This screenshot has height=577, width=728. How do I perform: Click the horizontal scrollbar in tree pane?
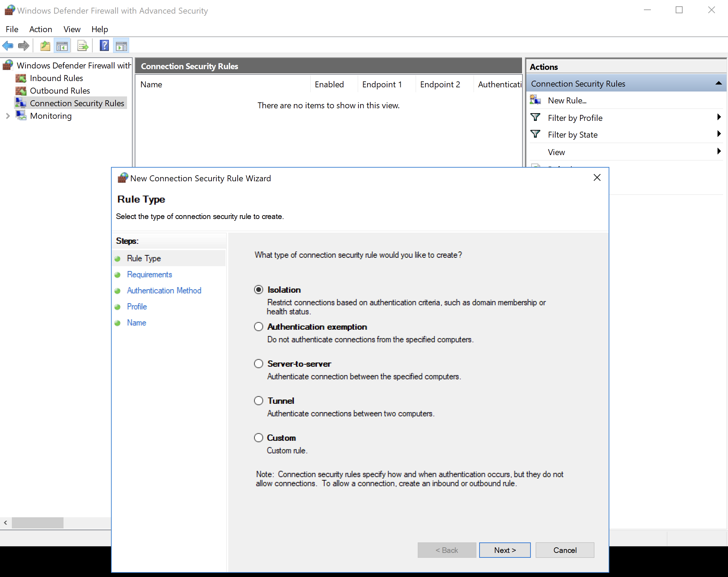[x=38, y=523]
